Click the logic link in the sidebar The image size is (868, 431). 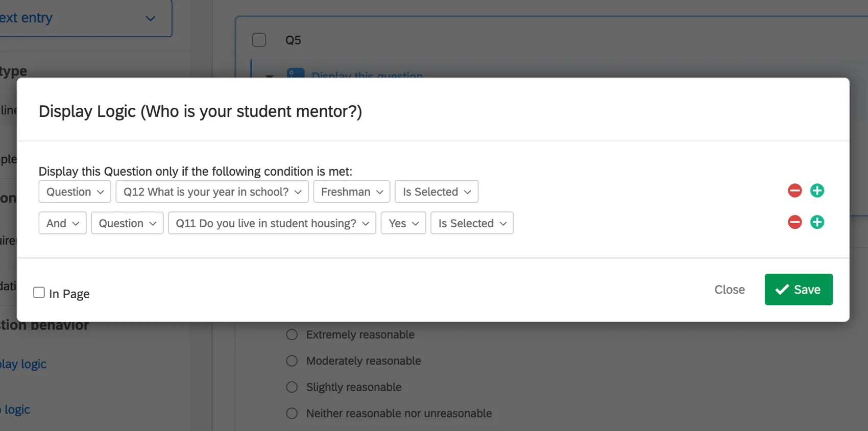click(x=15, y=409)
